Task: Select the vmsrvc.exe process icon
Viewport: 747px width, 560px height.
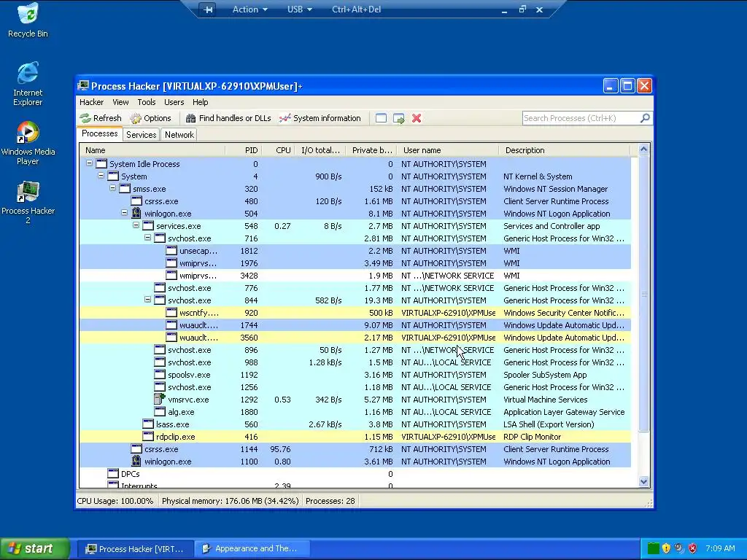Action: 160,399
